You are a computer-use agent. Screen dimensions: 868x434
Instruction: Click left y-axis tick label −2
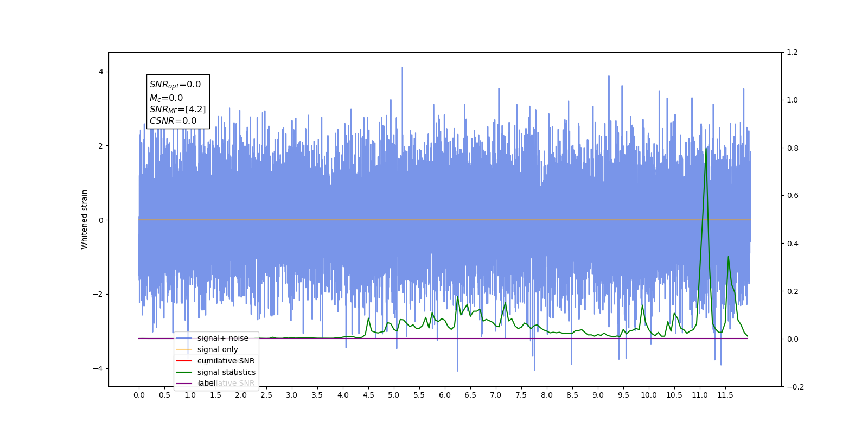[x=98, y=294]
